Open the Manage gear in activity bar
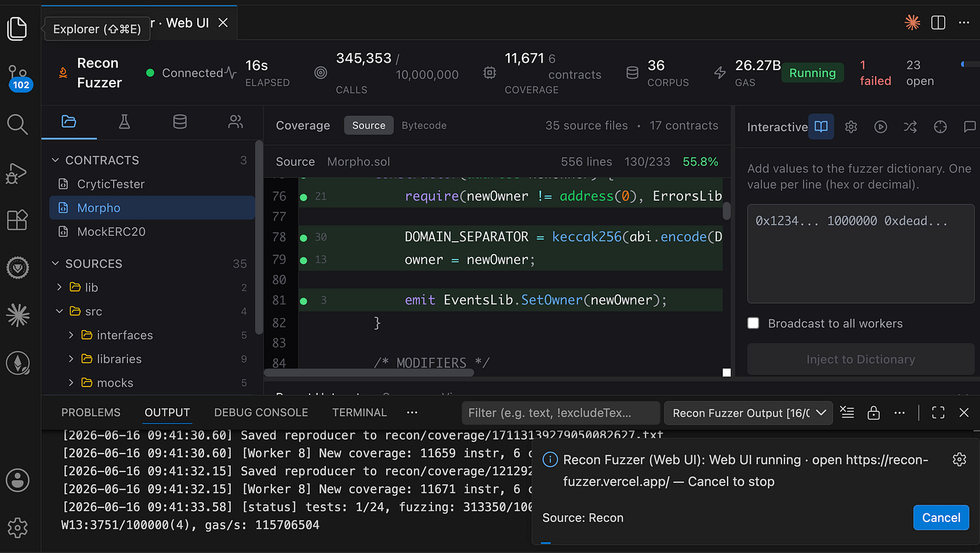Viewport: 980px width, 553px height. (x=17, y=527)
